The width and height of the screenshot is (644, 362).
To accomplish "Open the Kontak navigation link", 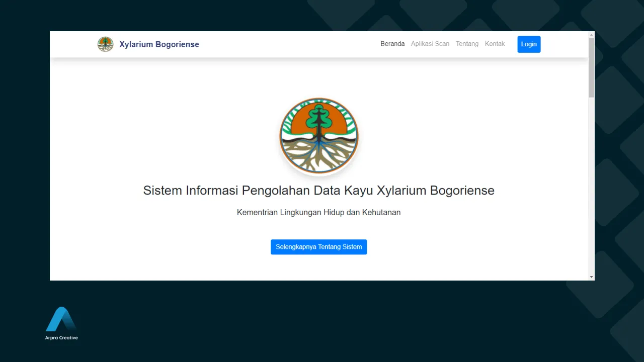I will (x=495, y=44).
